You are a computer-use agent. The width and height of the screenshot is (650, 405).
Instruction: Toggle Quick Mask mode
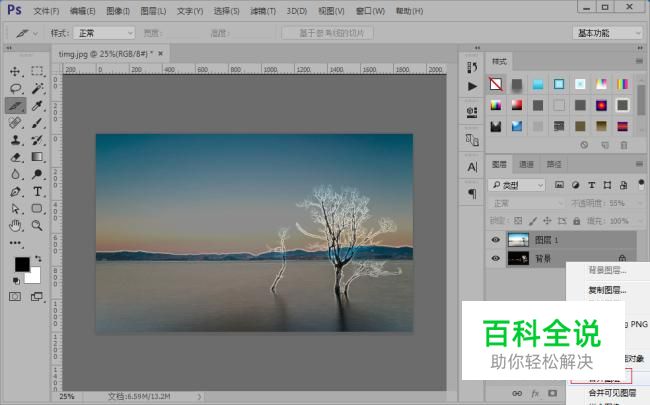tap(15, 296)
